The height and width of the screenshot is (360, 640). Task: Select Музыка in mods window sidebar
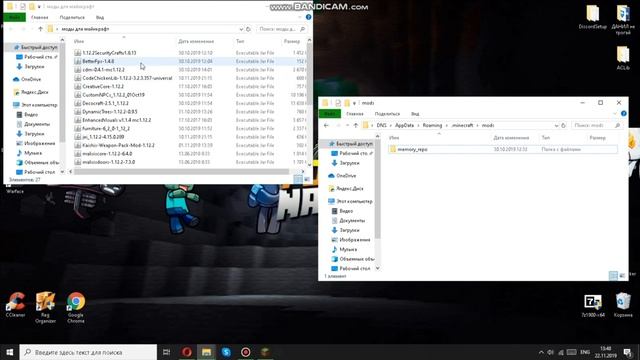tap(344, 249)
